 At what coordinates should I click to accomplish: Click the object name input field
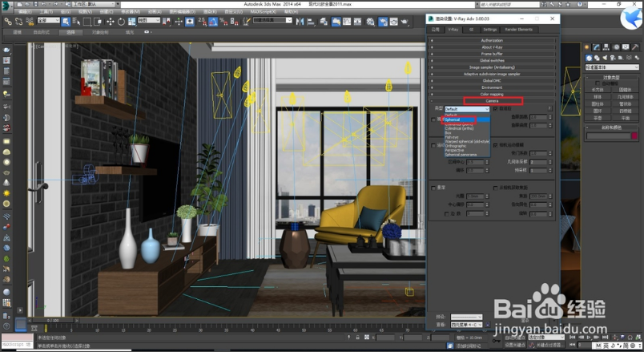coord(608,136)
